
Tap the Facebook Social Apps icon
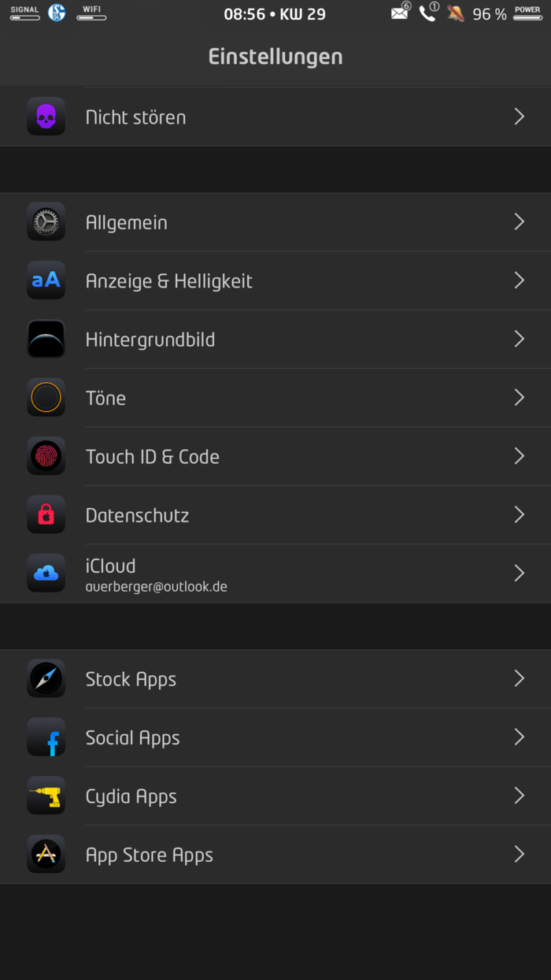pyautogui.click(x=46, y=738)
